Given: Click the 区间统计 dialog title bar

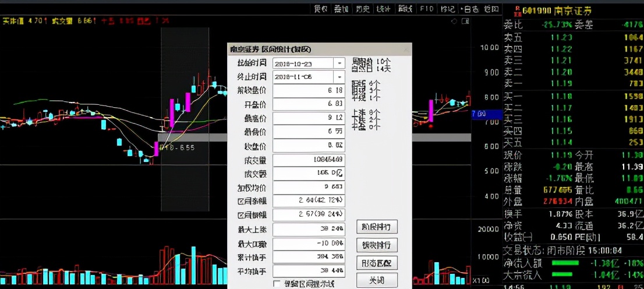Looking at the screenshot, I should (320, 50).
